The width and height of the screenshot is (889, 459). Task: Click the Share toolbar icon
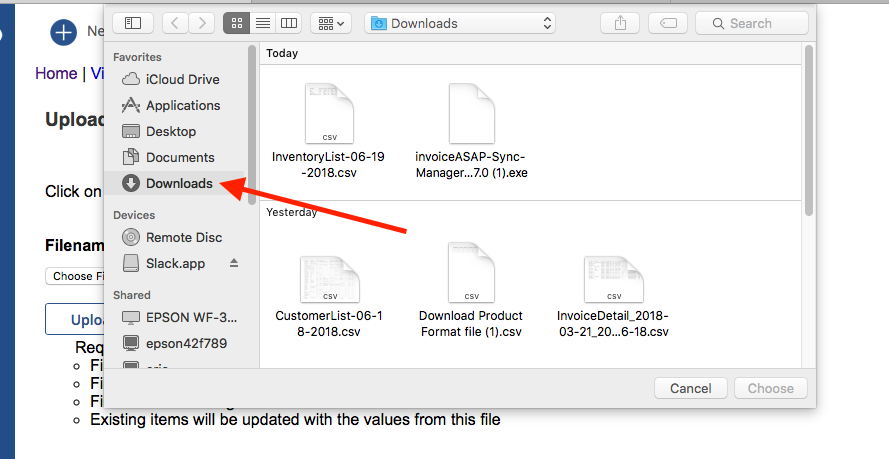pos(621,23)
